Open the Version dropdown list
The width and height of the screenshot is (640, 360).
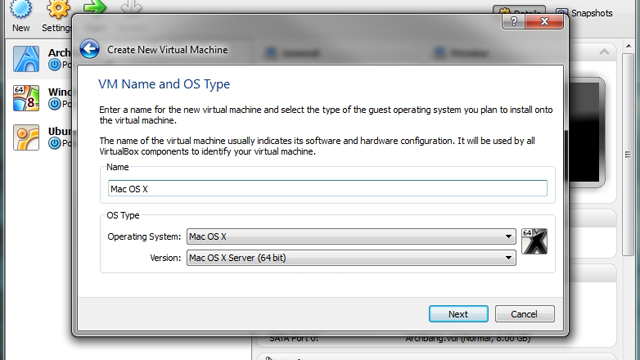(x=351, y=258)
